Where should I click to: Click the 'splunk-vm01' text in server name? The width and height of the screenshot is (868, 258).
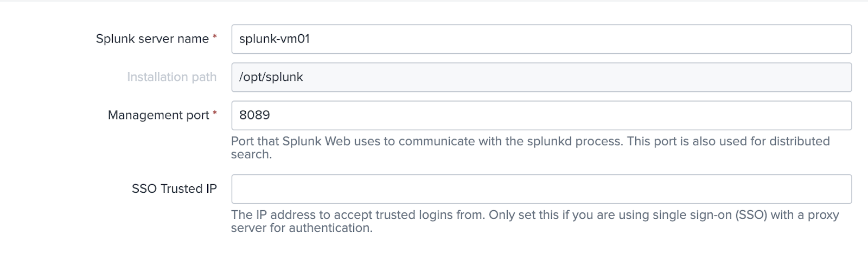coord(275,39)
